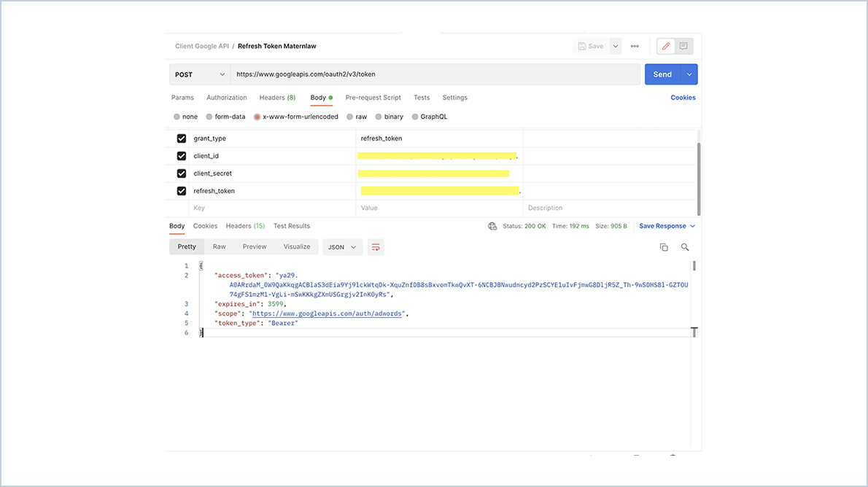Uncheck the client_secret parameter

[x=181, y=174]
